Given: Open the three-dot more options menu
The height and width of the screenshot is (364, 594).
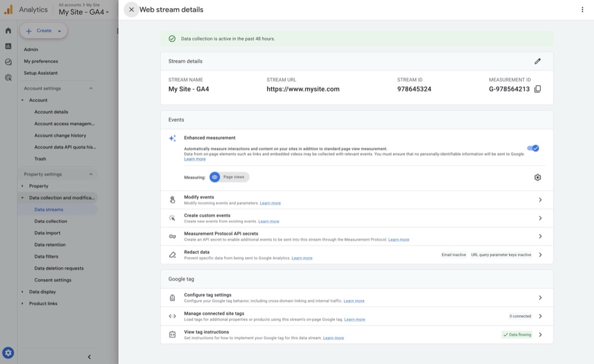Looking at the screenshot, I should (582, 10).
